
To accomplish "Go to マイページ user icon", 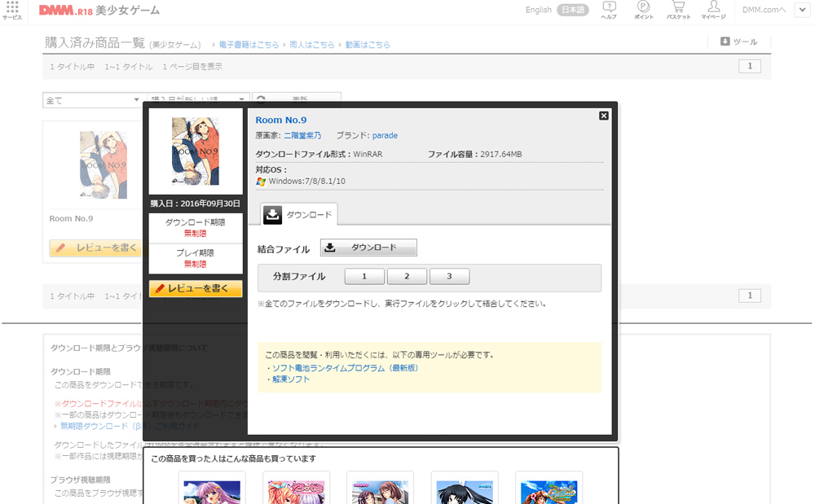I will click(713, 10).
